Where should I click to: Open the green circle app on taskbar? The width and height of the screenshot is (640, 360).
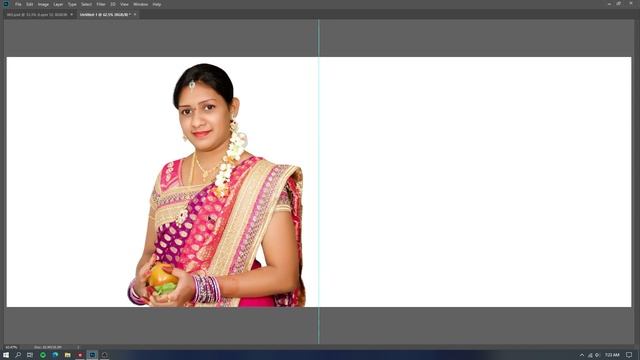(43, 355)
